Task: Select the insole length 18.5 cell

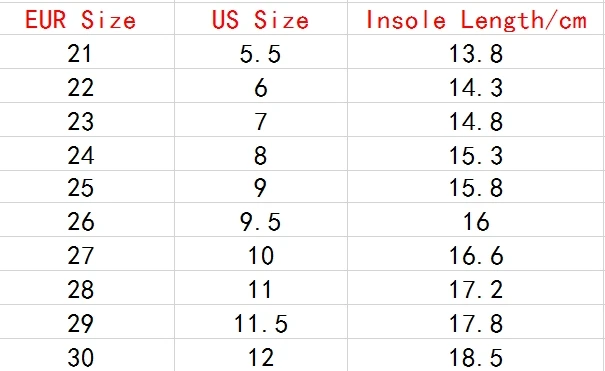Action: click(476, 355)
